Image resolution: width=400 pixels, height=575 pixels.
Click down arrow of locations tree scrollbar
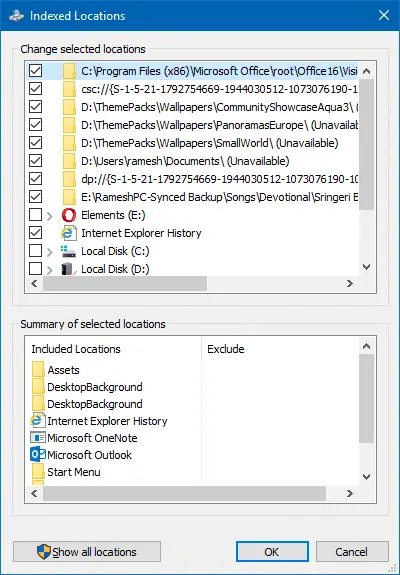coord(366,267)
